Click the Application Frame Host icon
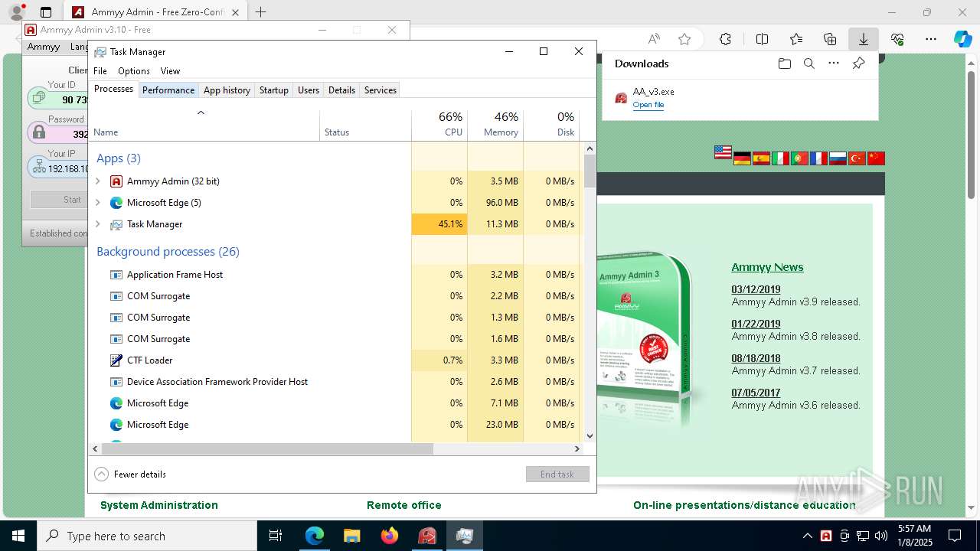The width and height of the screenshot is (980, 551). [116, 275]
